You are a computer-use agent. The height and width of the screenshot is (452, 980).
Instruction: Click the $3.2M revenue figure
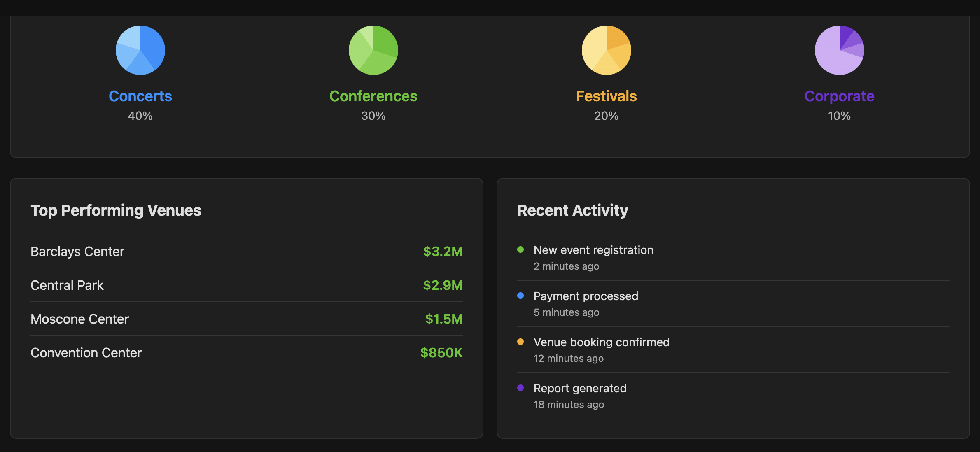coord(443,252)
